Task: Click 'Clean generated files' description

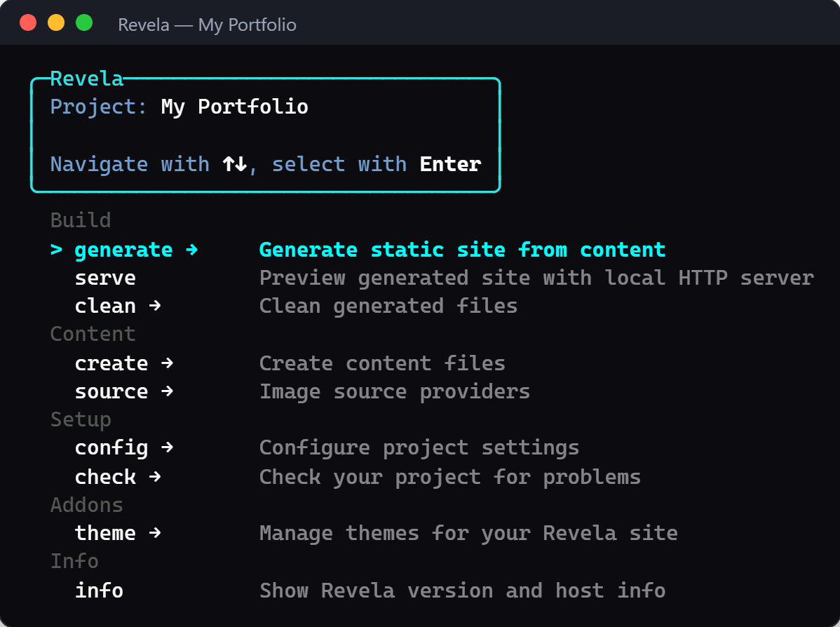Action: [388, 306]
